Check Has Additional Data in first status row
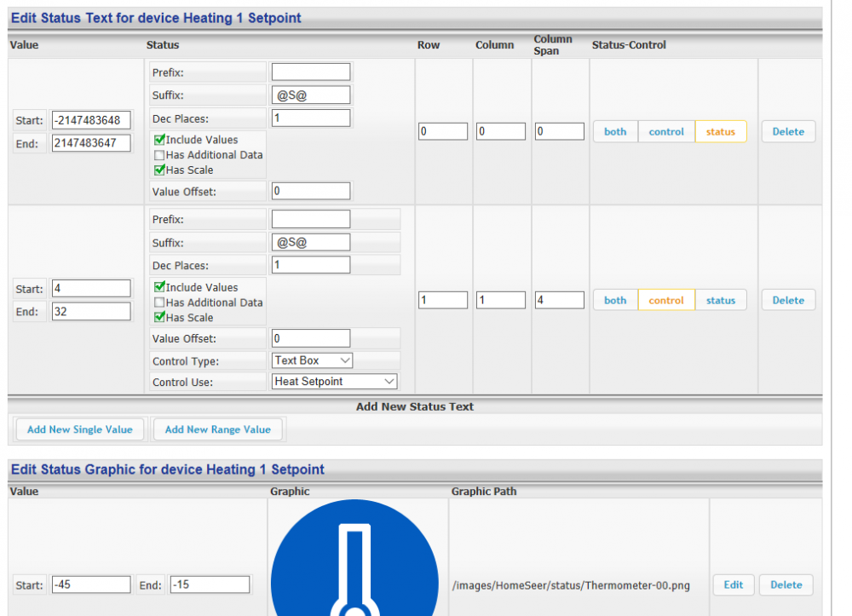Image resolution: width=852 pixels, height=616 pixels. (159, 155)
